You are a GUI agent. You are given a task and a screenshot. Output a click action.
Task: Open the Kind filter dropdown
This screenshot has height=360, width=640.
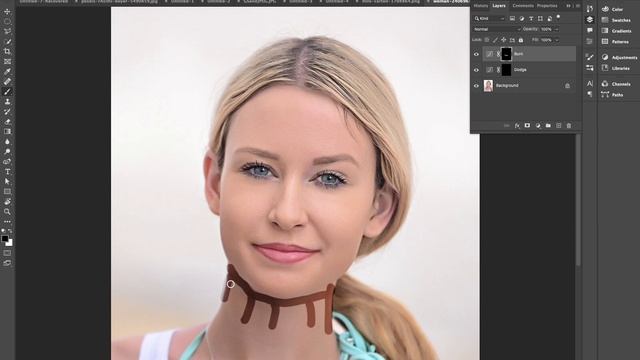click(489, 18)
